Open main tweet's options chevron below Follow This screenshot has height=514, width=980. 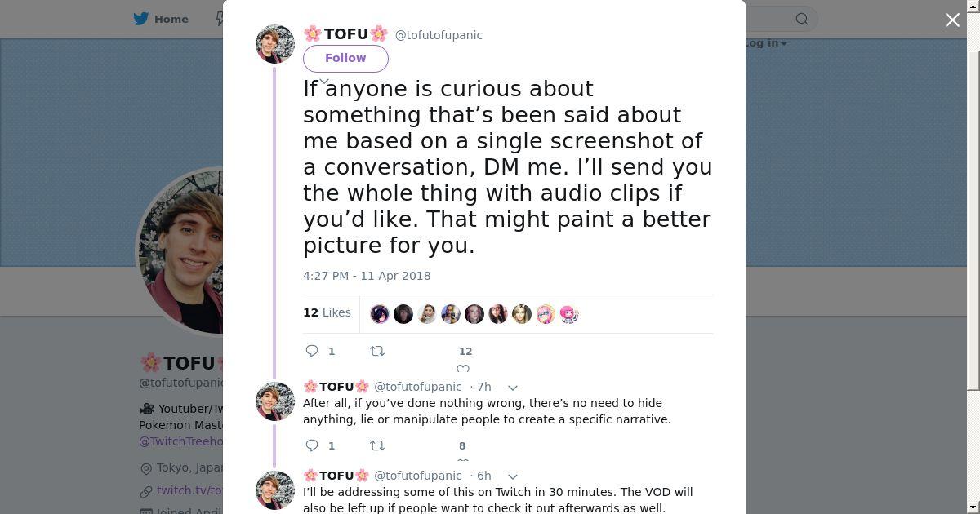324,81
